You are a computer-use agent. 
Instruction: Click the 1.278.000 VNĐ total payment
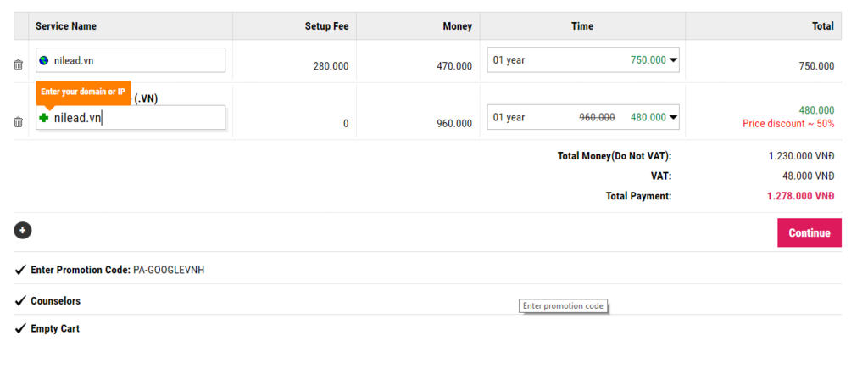(x=800, y=196)
